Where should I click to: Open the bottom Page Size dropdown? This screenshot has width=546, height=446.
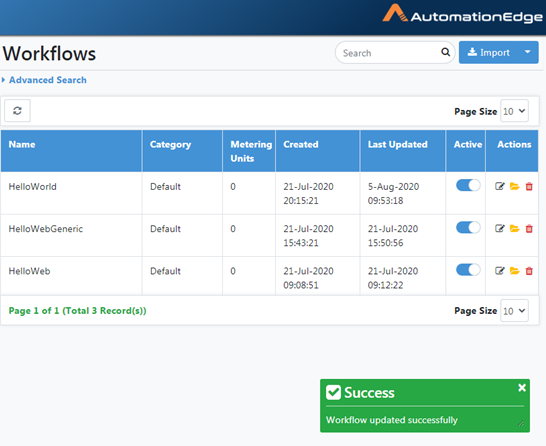tap(514, 311)
